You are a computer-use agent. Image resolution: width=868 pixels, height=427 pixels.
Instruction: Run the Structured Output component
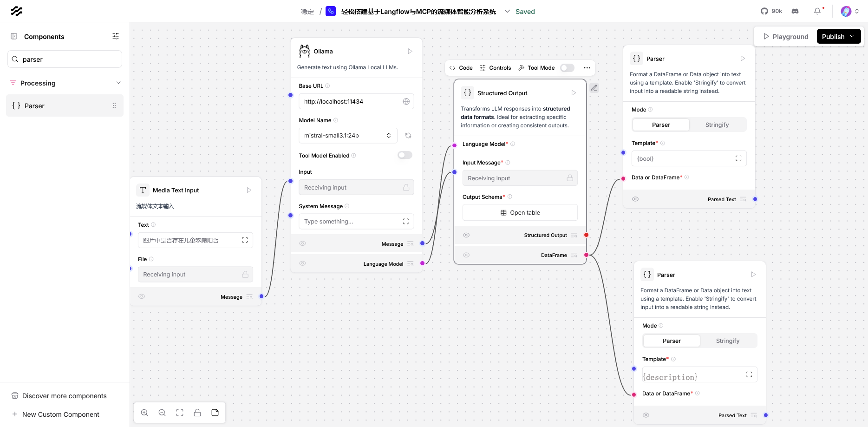[x=574, y=93]
